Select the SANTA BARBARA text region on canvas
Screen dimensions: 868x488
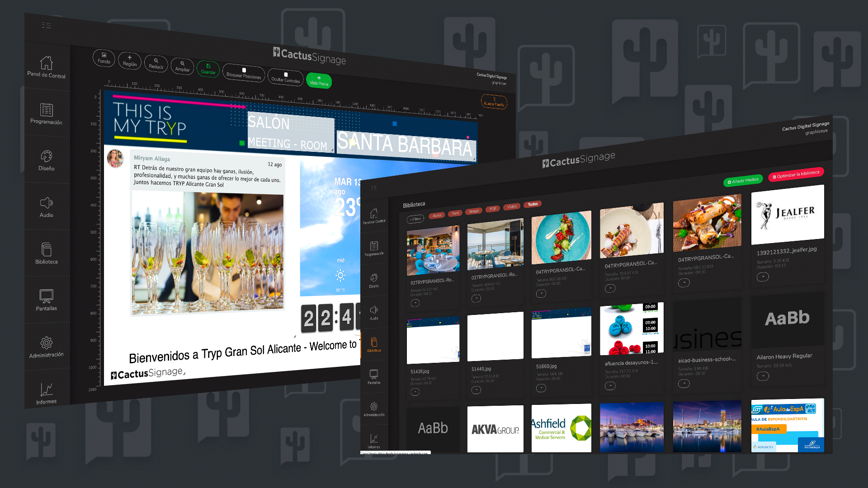406,145
